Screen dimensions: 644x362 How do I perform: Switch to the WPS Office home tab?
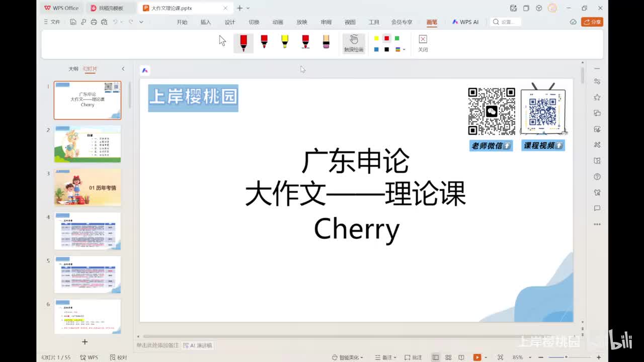61,8
